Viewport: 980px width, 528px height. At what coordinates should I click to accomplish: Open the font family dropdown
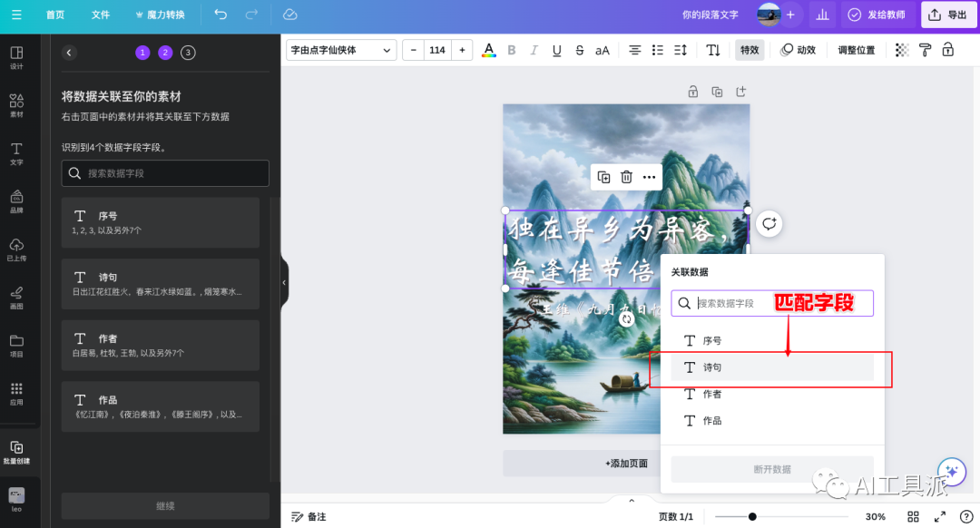[x=341, y=50]
